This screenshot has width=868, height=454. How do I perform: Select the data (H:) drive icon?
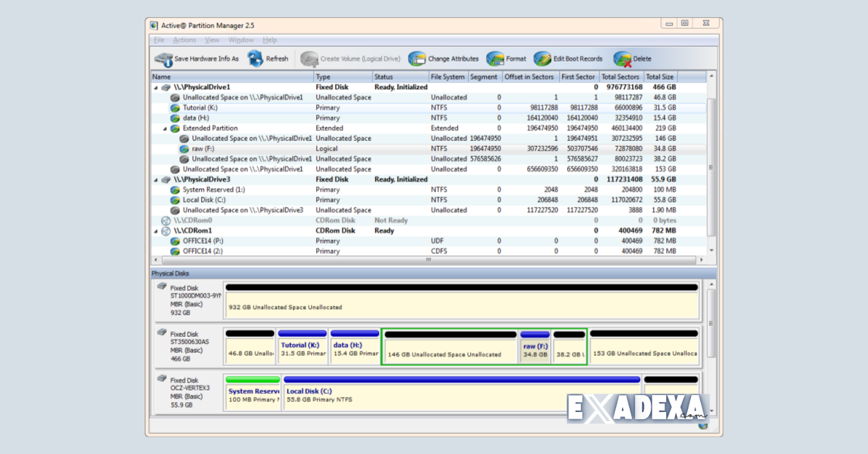175,117
